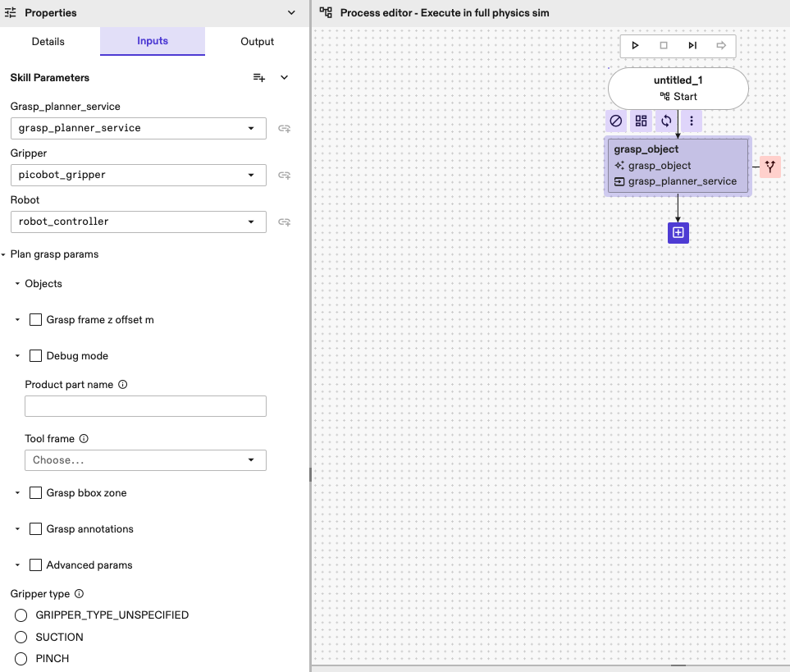Click the untitled_1 Start node
The image size is (790, 672).
coord(678,89)
